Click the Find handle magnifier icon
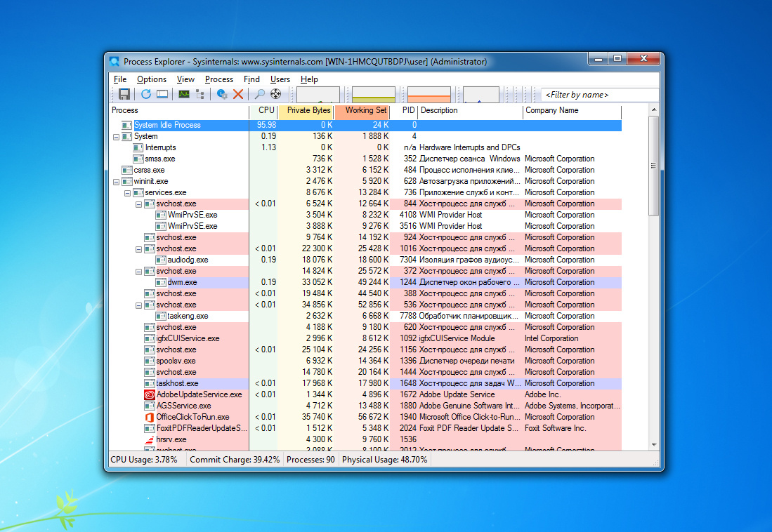 coord(260,94)
